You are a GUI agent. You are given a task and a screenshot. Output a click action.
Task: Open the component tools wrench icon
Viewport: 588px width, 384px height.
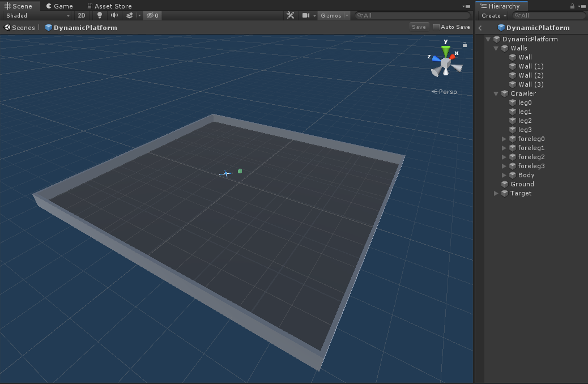tap(290, 15)
